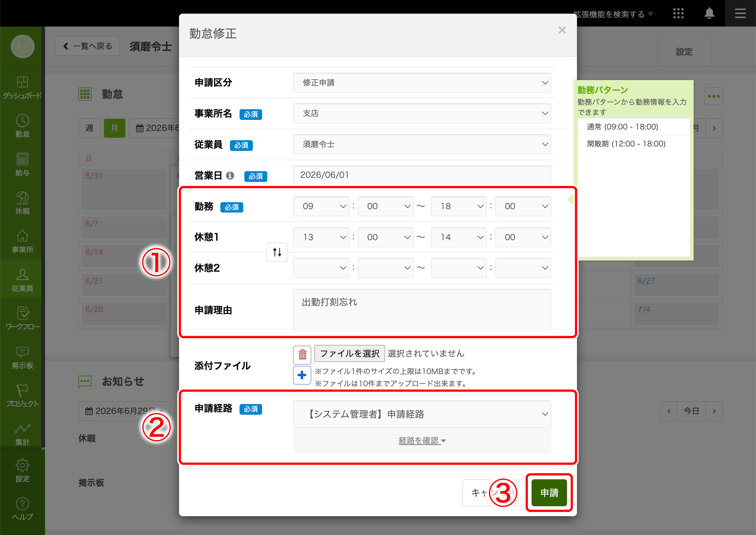Open the 勤務 start hour dropdown showing 09

click(x=321, y=206)
